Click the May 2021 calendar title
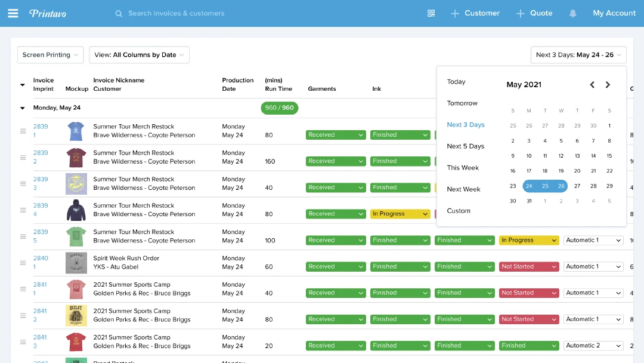Screen dimensions: 644x363 coord(524,85)
